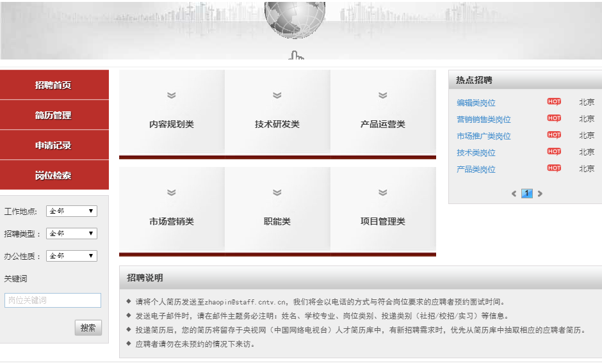Open the 招聘类型 dropdown
The height and width of the screenshot is (364, 602).
tap(72, 233)
